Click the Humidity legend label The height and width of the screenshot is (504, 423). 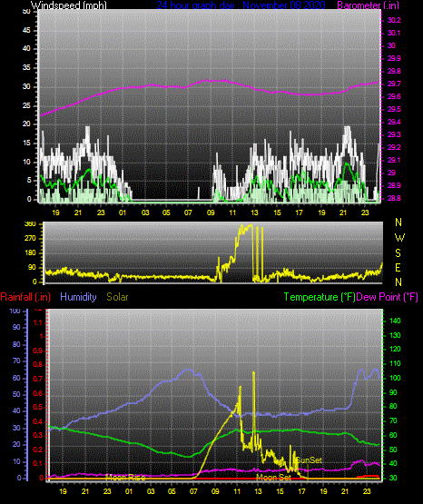[78, 297]
